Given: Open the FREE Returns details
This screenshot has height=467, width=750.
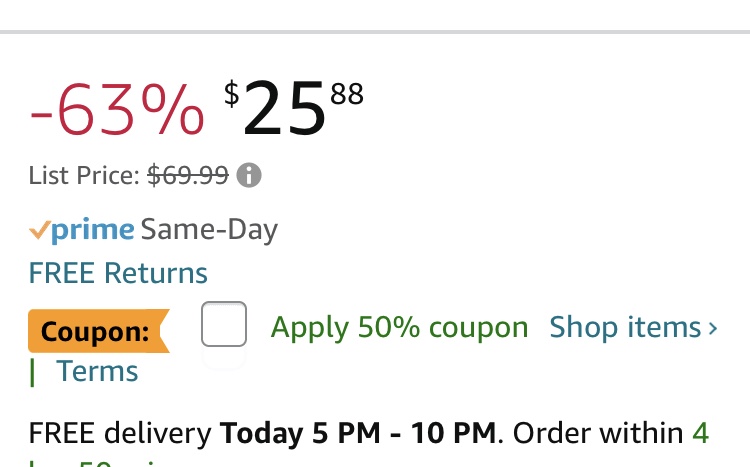Looking at the screenshot, I should (118, 273).
